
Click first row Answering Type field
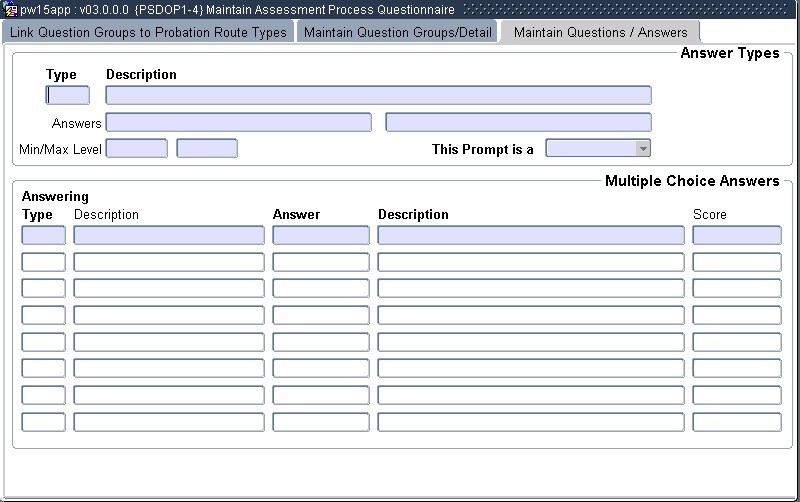[43, 236]
